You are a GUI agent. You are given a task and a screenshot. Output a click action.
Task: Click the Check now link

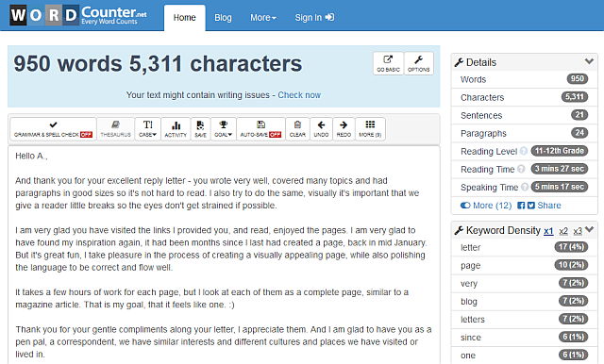pos(299,95)
